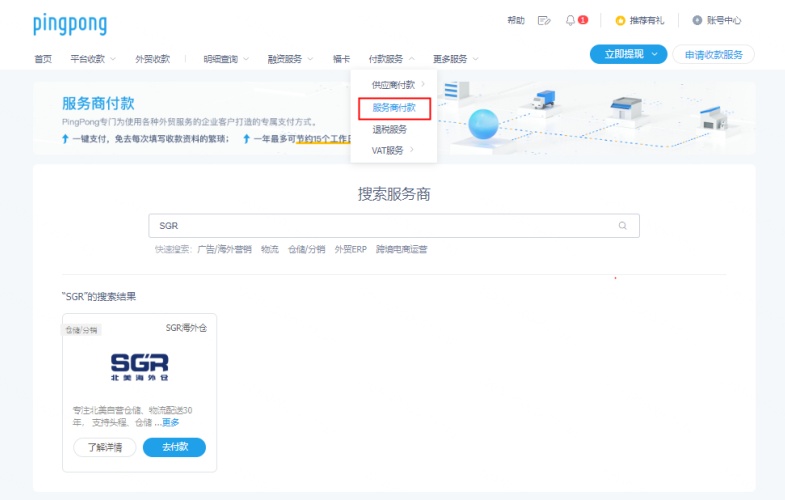This screenshot has height=500, width=785.
Task: Click the 服务商付款 banner heading
Action: tap(98, 103)
